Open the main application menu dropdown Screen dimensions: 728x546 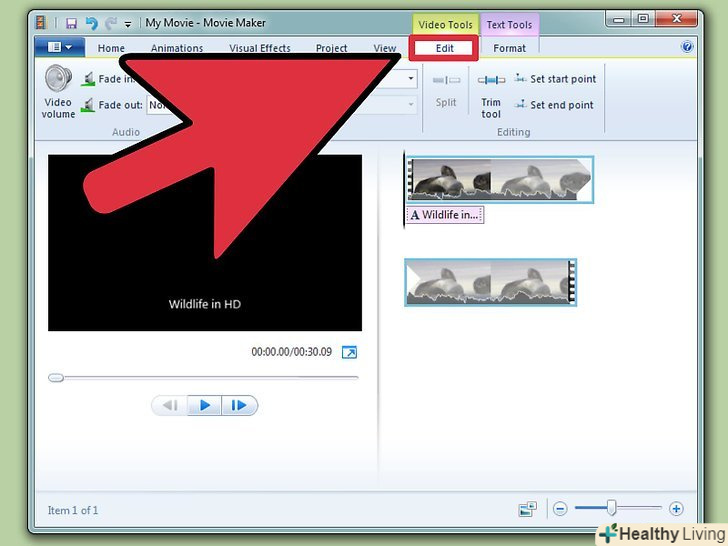(59, 47)
